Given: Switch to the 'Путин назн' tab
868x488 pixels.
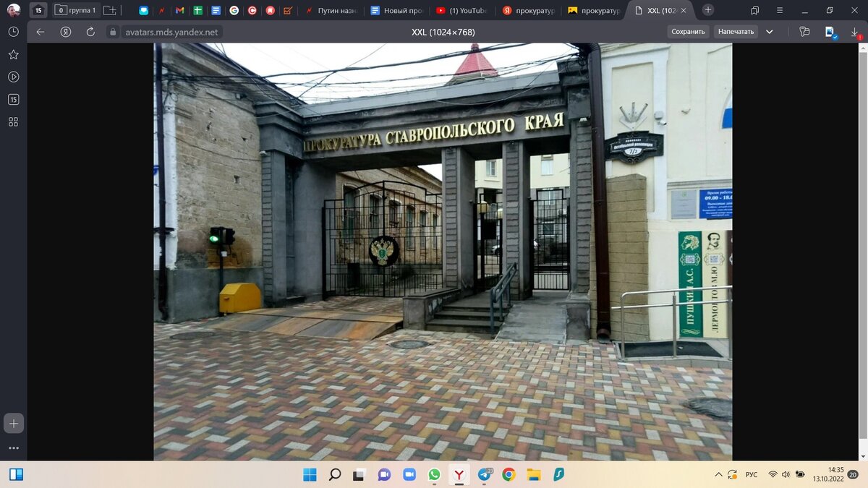Looking at the screenshot, I should coord(331,10).
